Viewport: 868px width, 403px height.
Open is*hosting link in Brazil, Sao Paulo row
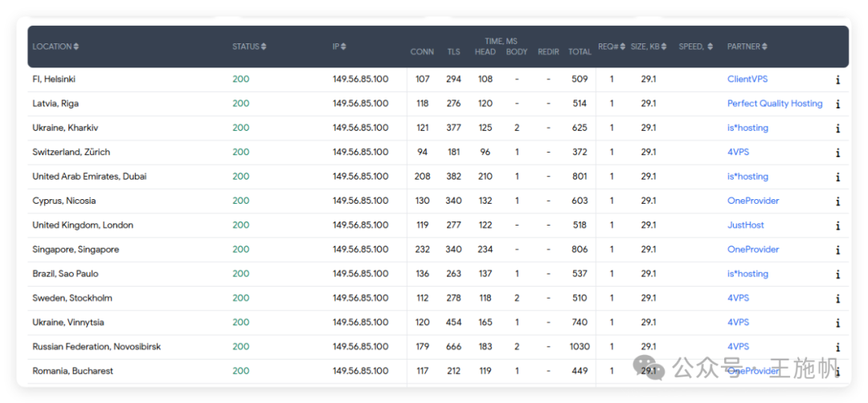pos(748,274)
